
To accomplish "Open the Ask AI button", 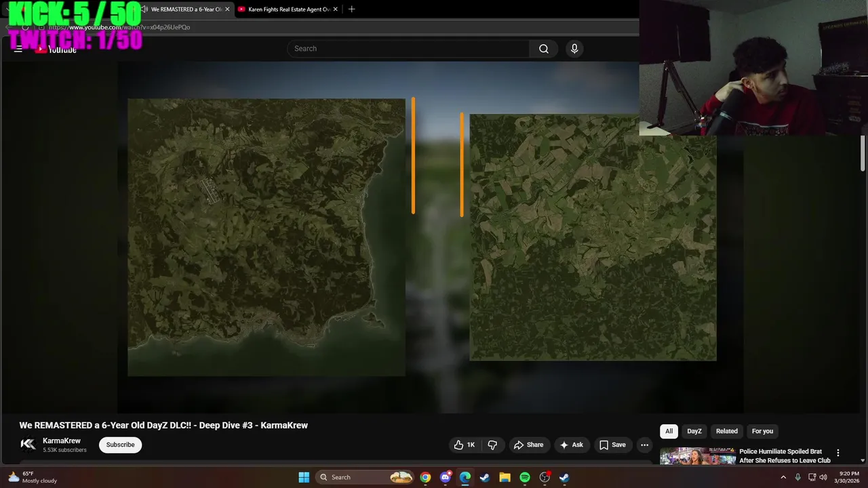I will 571,445.
